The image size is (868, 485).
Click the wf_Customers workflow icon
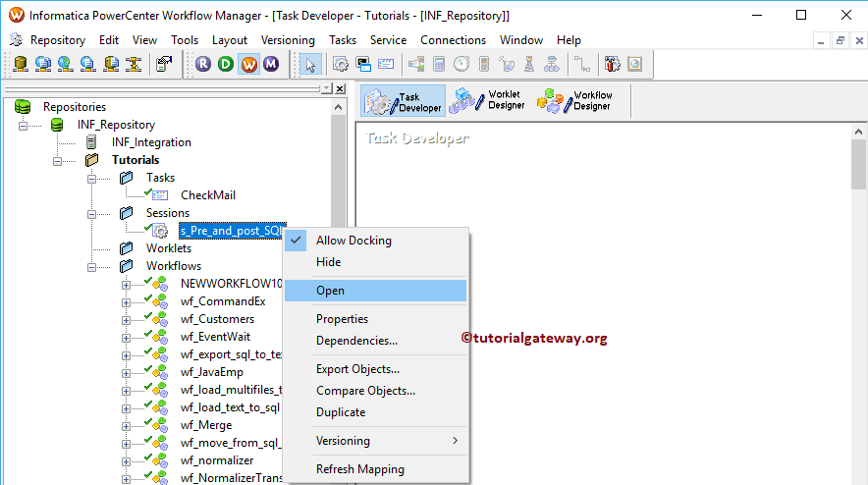[160, 319]
